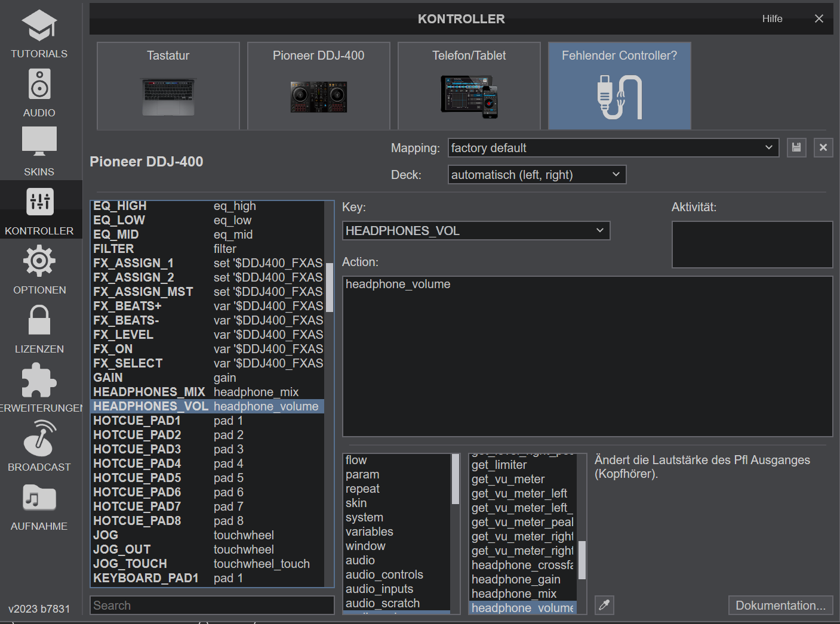Choose the audio_scratch action category
The height and width of the screenshot is (624, 840).
pyautogui.click(x=397, y=603)
